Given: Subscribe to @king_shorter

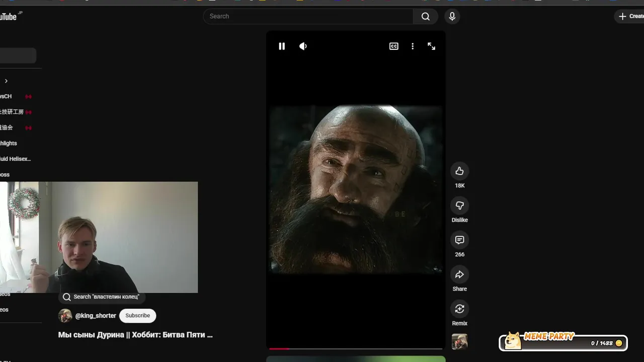Looking at the screenshot, I should (138, 316).
